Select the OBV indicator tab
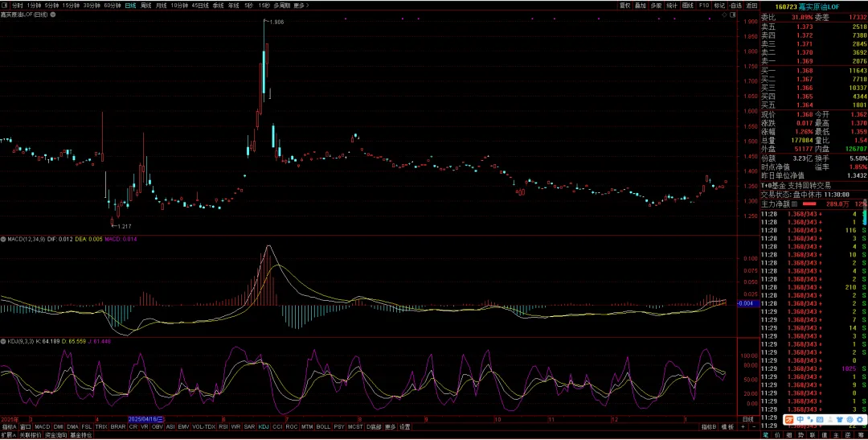 tap(158, 426)
